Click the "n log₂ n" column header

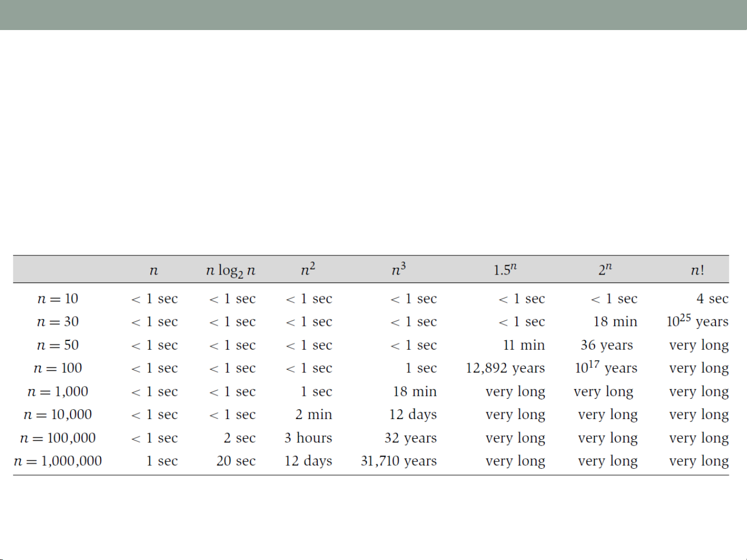click(231, 270)
